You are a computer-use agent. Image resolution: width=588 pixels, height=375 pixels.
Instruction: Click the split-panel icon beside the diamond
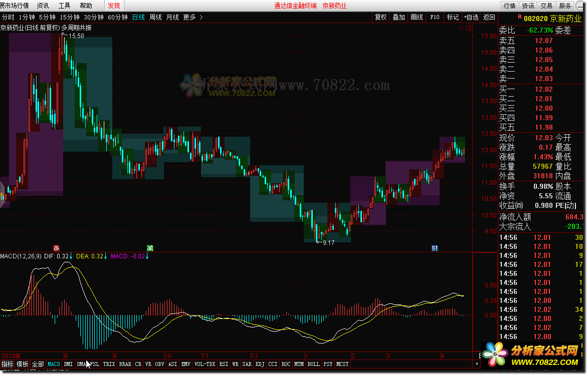coord(468,28)
